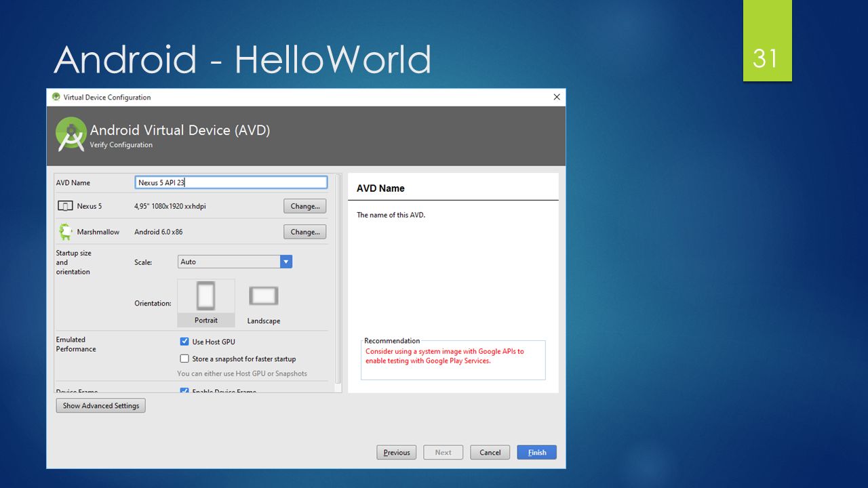The image size is (868, 488).
Task: Click the '4,95" 1080x1920 xxhdpi' text
Action: [170, 206]
